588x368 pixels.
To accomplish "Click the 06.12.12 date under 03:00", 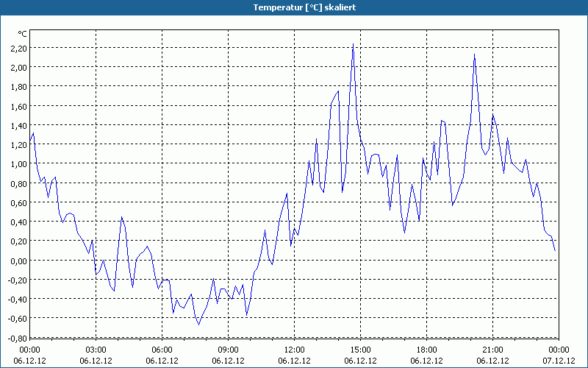I will (96, 361).
